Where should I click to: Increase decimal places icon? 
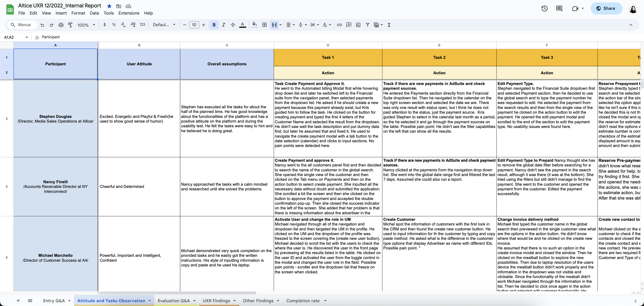pos(133,25)
